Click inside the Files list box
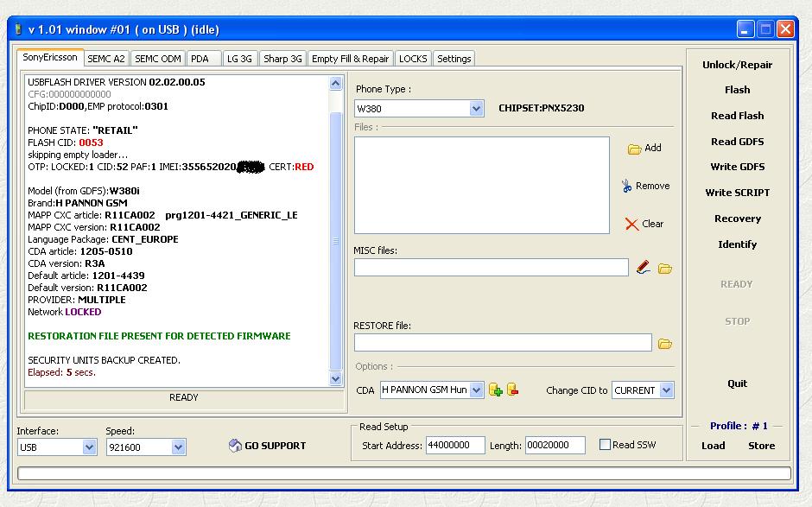Image resolution: width=812 pixels, height=507 pixels. (482, 185)
